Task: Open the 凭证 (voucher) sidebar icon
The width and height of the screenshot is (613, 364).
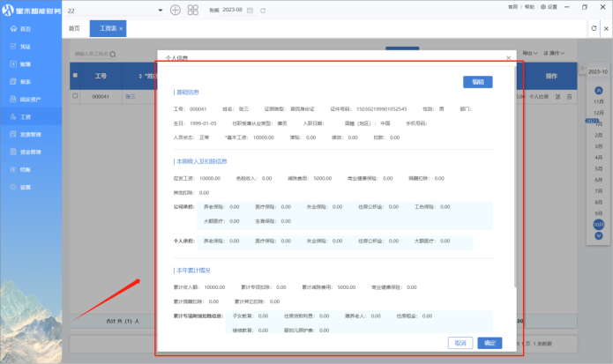Action: 25,47
